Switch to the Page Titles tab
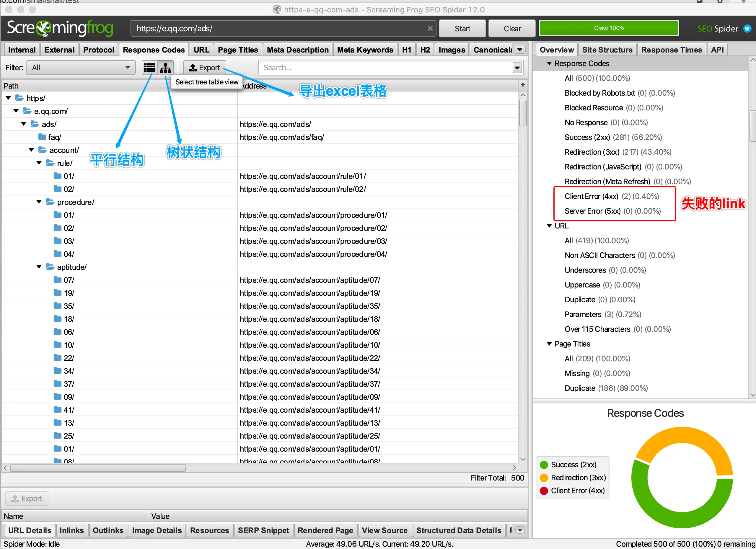The height and width of the screenshot is (549, 756). (238, 50)
